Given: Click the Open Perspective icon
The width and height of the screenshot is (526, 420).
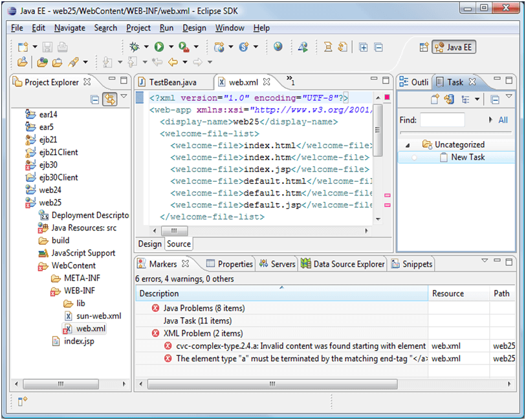Looking at the screenshot, I should (x=424, y=47).
